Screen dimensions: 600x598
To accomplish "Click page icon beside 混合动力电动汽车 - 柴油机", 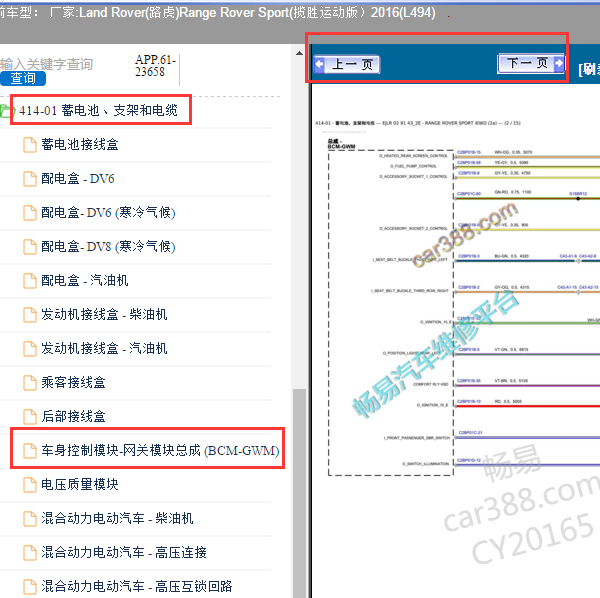I will [x=30, y=519].
